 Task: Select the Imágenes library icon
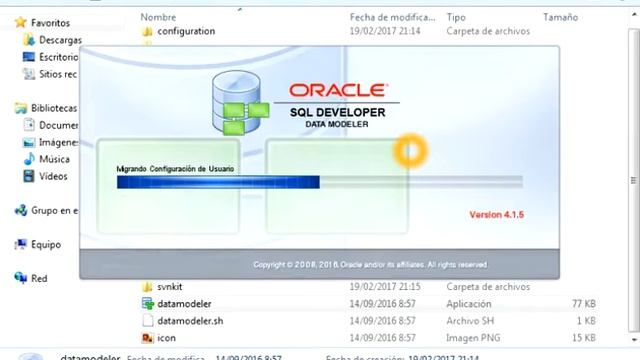pos(29,142)
